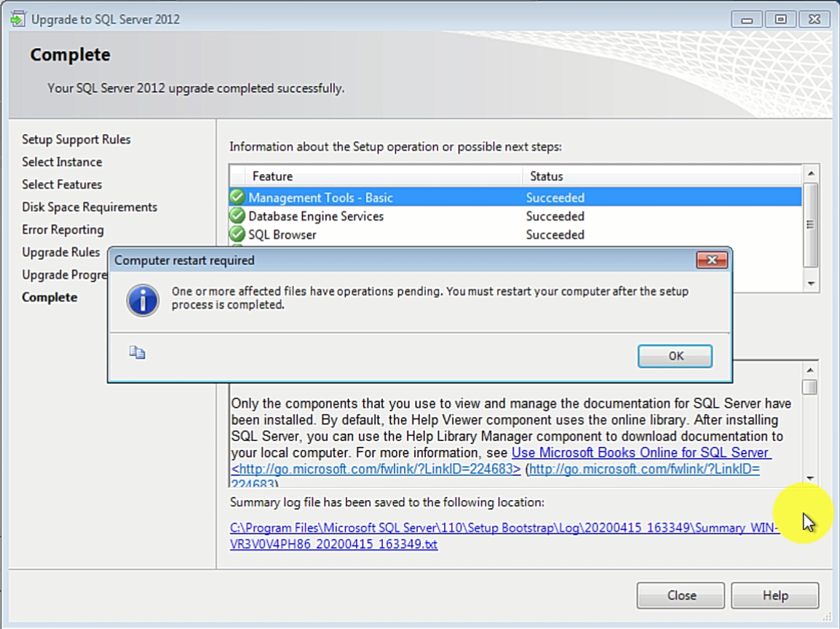
Task: Click green check icon for Management Tools - Basic
Action: [237, 197]
